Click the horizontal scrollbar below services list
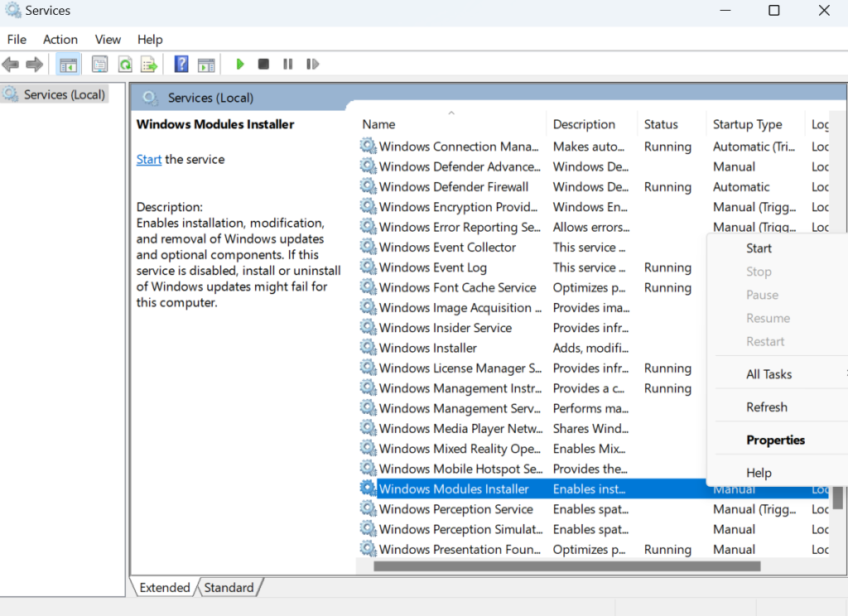848x616 pixels. [566, 566]
